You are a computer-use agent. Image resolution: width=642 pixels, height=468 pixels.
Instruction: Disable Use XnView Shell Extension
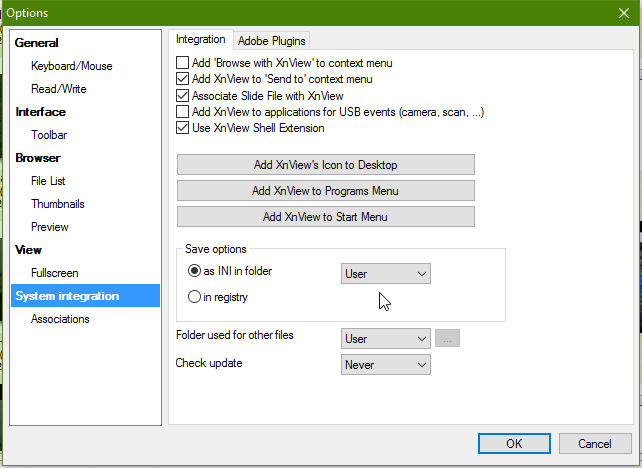[182, 128]
